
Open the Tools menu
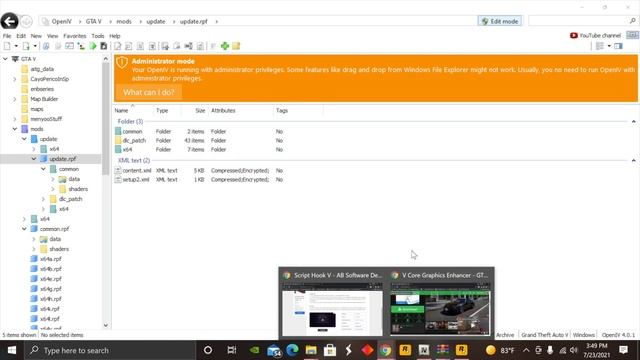pos(98,36)
